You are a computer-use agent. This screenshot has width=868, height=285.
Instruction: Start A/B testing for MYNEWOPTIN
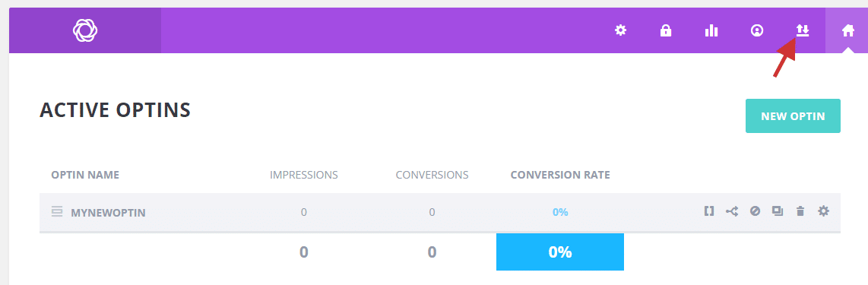pyautogui.click(x=732, y=211)
